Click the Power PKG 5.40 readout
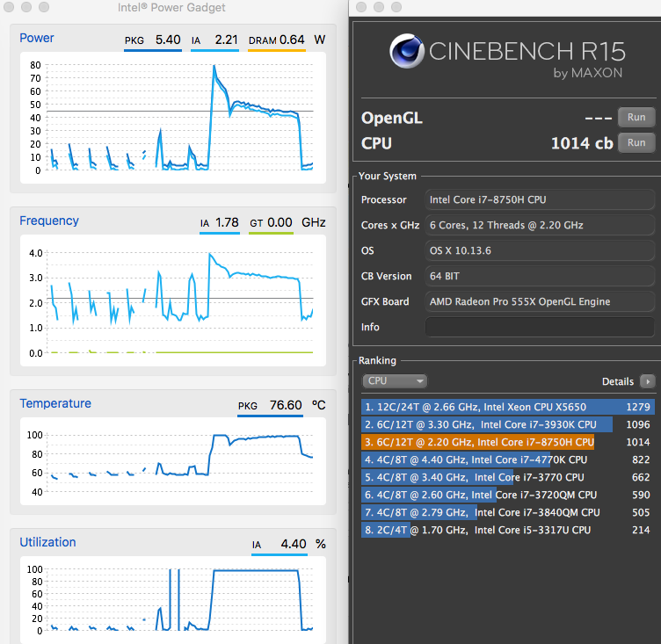Screen dimensions: 661x644 click(x=153, y=40)
